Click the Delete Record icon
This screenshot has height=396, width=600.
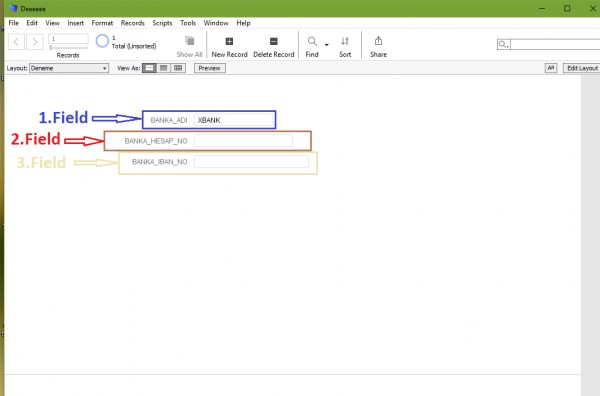(x=274, y=41)
